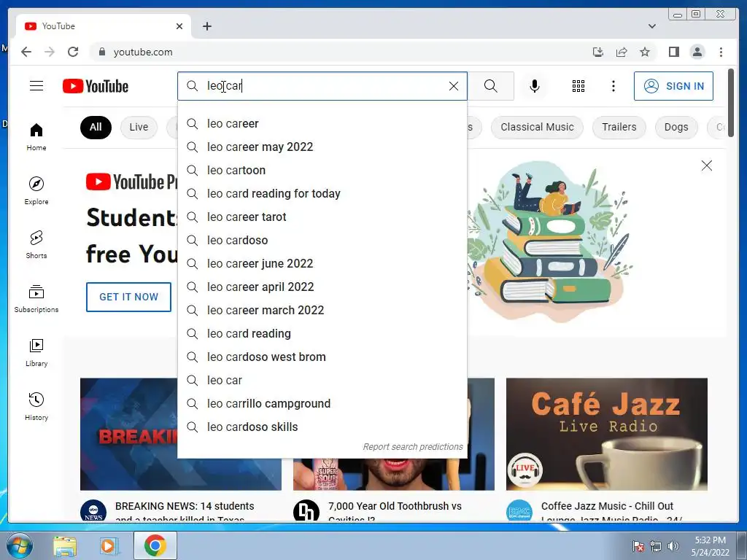This screenshot has width=747, height=560.
Task: Click the YouTube search input field
Action: [324, 86]
